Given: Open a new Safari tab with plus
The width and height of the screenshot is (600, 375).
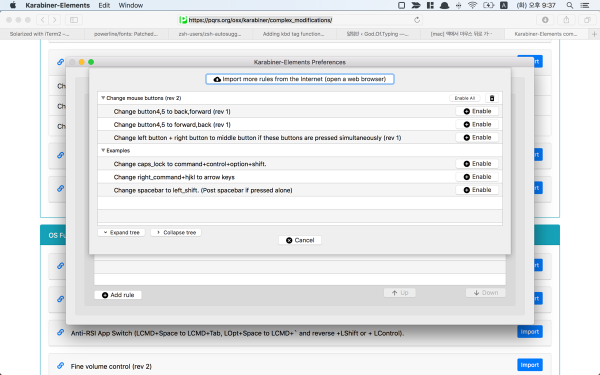Looking at the screenshot, I should click(x=594, y=34).
